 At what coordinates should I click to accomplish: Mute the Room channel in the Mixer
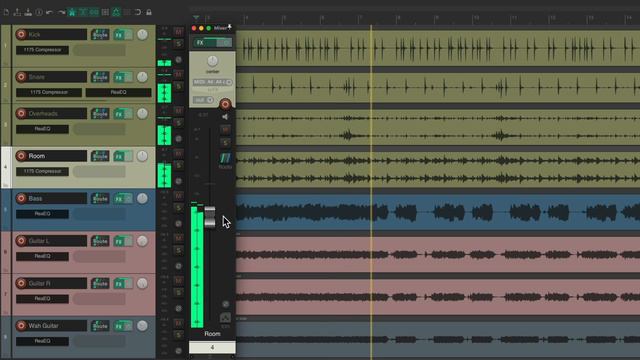pos(225,130)
